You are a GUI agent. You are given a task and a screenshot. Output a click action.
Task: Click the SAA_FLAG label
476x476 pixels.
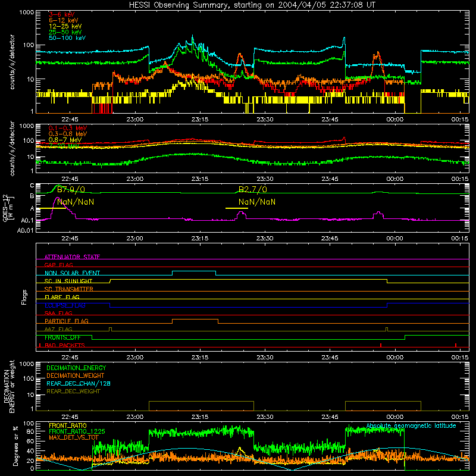pos(58,313)
